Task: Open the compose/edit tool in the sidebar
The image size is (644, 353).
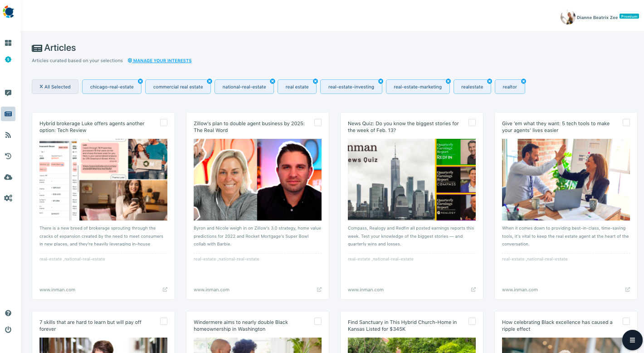Action: pos(8,93)
